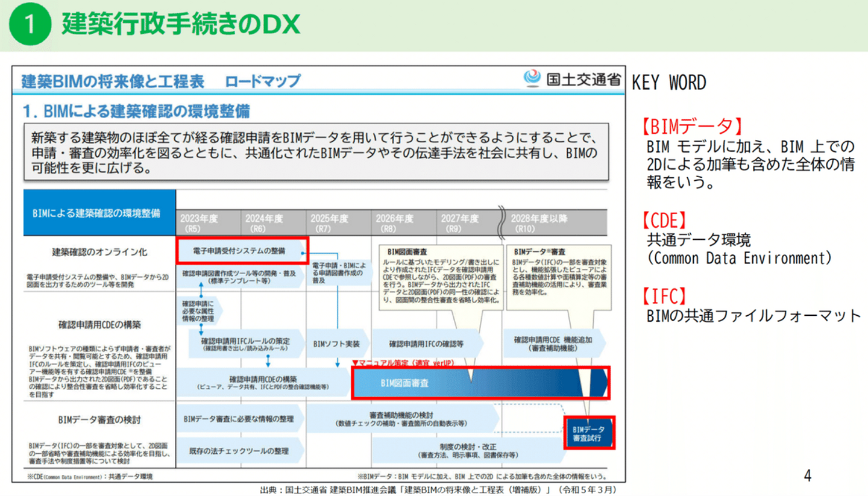Click the dark blue BIMデータ審査試行 box
The width and height of the screenshot is (868, 496).
(589, 433)
